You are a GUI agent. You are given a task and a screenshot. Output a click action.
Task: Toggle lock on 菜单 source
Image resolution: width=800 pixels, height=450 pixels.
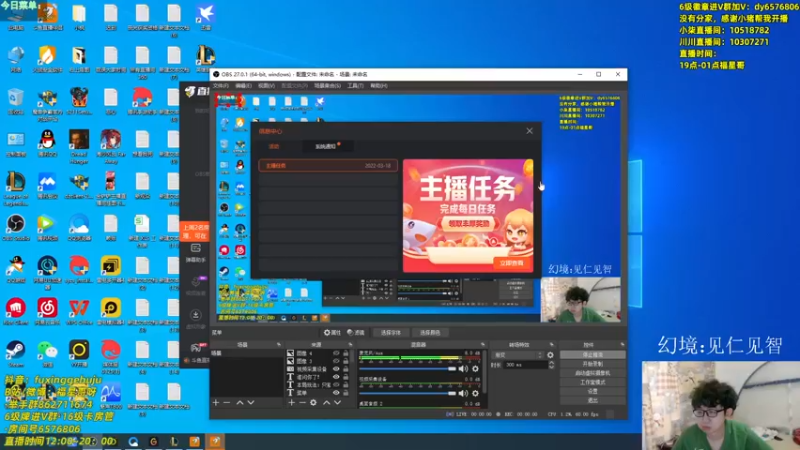pyautogui.click(x=346, y=393)
